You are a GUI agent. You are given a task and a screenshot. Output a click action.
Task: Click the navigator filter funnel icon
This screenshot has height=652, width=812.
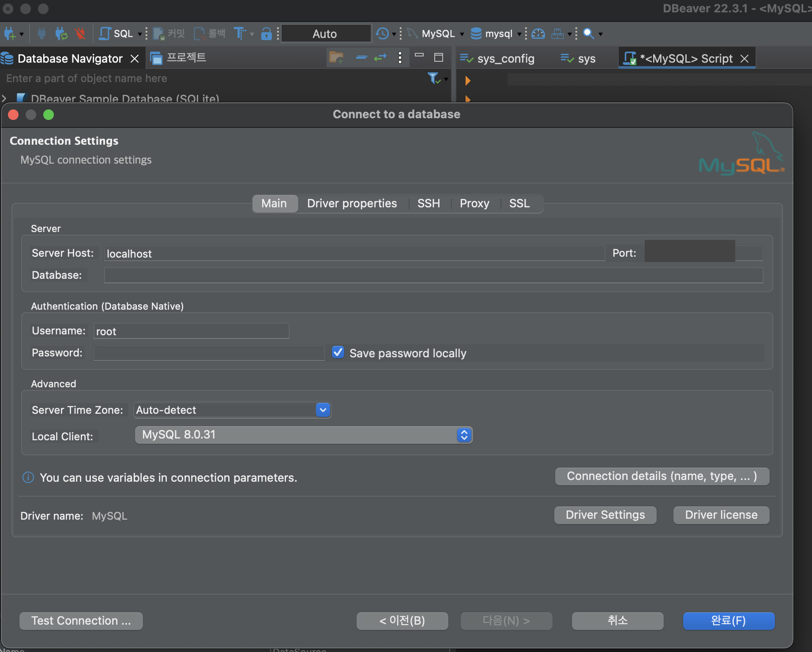point(434,79)
